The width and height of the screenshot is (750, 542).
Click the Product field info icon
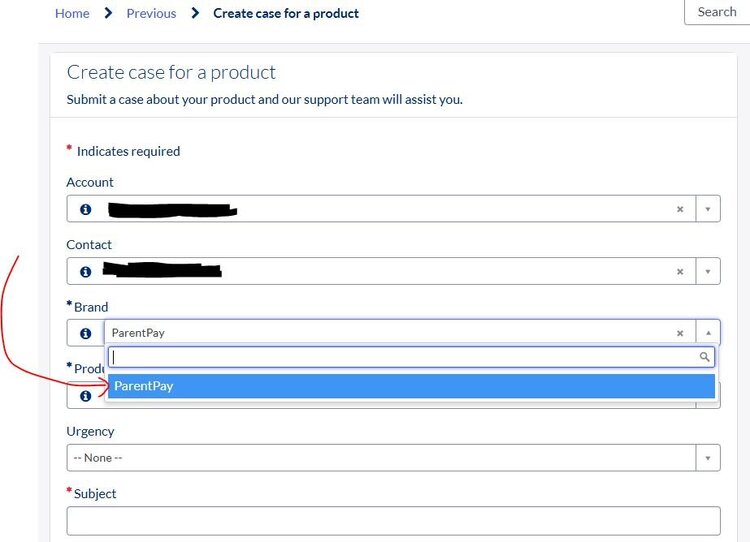[x=86, y=396]
